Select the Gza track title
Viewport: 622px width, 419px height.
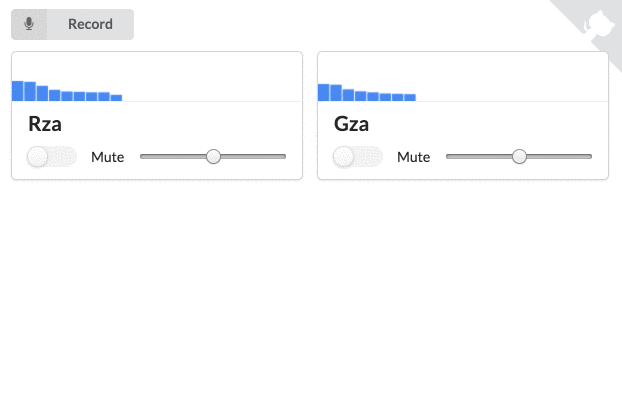tap(352, 125)
